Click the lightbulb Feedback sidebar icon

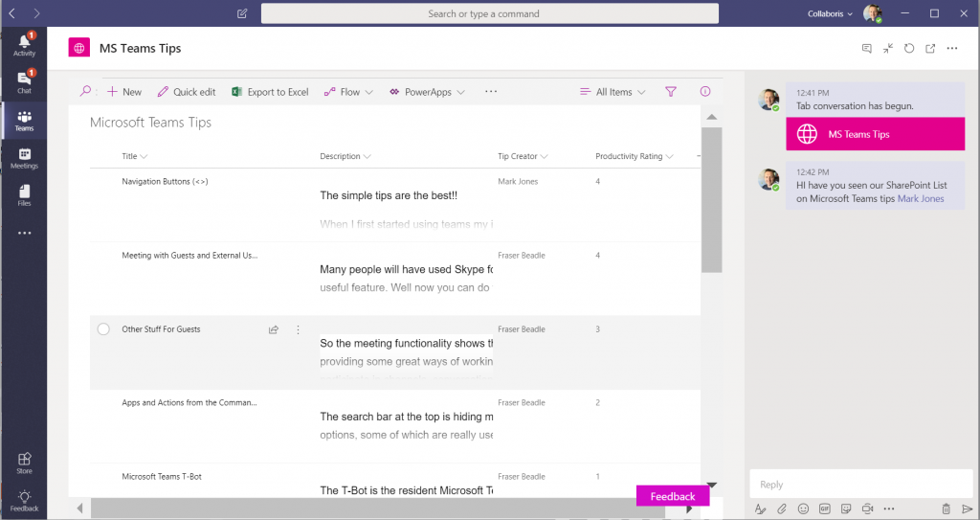tap(24, 501)
